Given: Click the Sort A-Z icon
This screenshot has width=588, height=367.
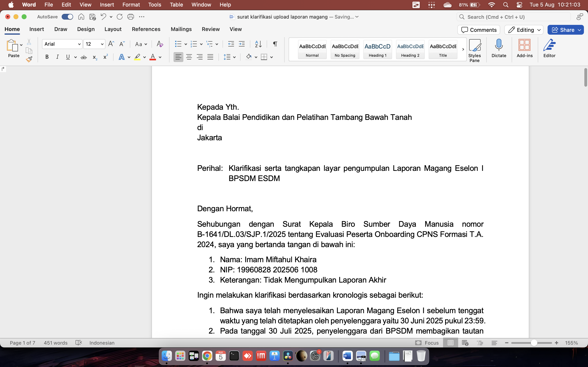Looking at the screenshot, I should click(x=258, y=44).
